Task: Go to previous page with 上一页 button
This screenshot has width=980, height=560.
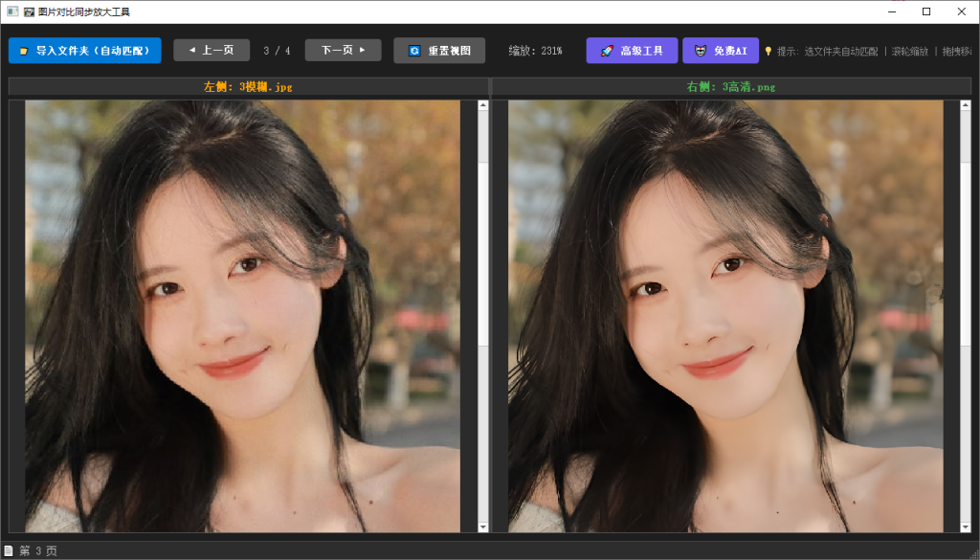Action: tap(212, 51)
